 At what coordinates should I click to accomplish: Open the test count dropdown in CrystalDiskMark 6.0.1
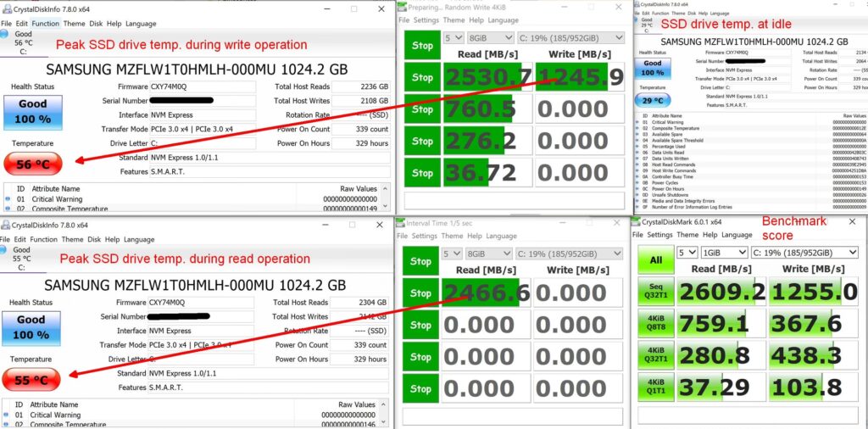point(687,253)
